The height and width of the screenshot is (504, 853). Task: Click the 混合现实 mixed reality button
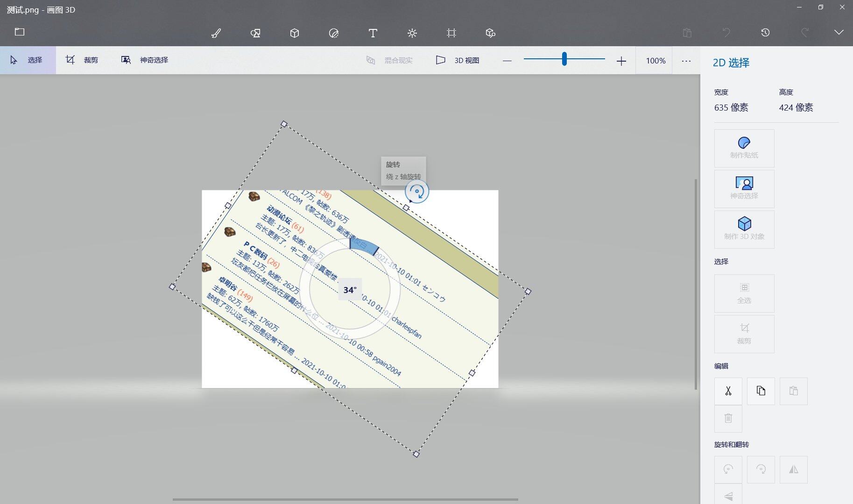(x=389, y=60)
